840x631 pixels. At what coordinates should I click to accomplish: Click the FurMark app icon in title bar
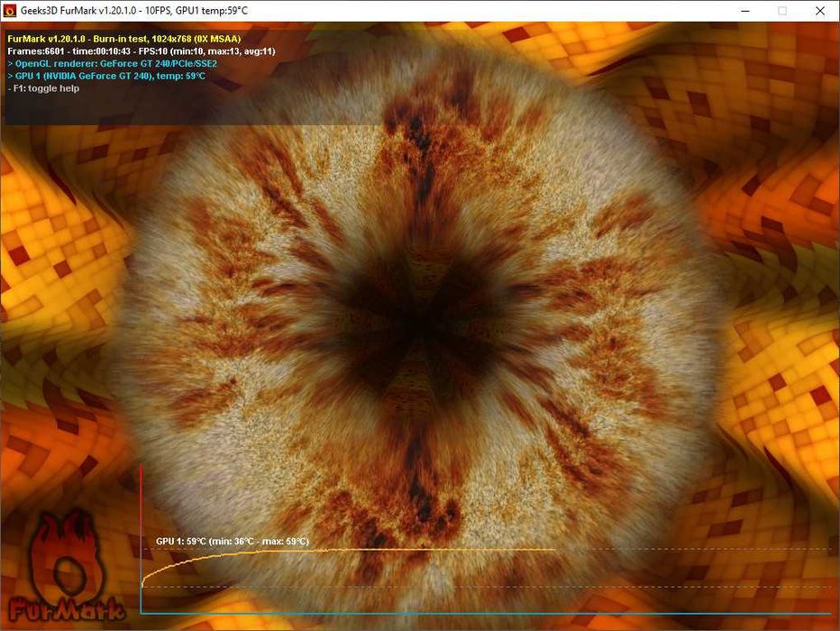point(10,10)
